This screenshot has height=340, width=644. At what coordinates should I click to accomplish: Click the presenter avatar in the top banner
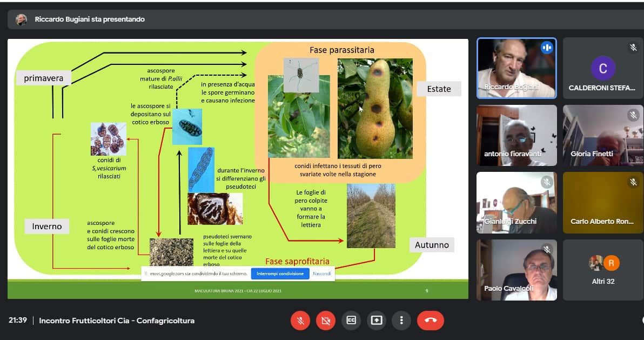click(21, 19)
